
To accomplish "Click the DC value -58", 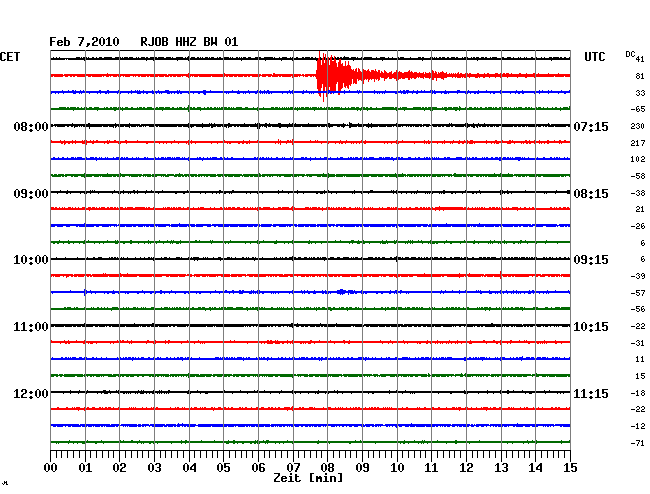I will [x=638, y=176].
